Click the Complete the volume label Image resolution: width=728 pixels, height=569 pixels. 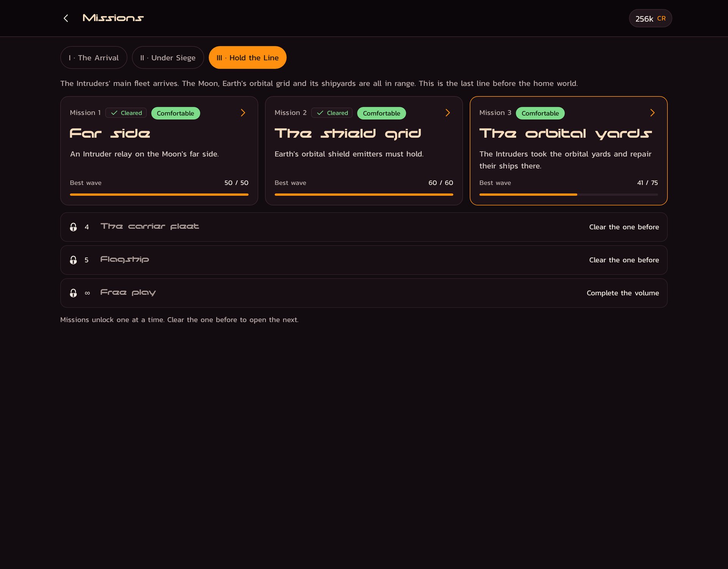click(x=623, y=293)
